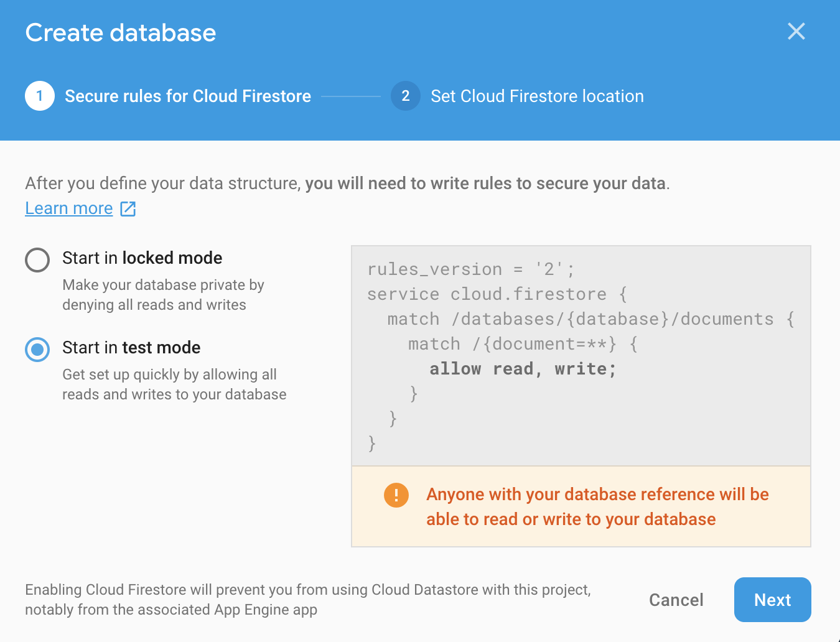The height and width of the screenshot is (642, 840).
Task: Click the step 2 circle indicator
Action: tap(406, 96)
